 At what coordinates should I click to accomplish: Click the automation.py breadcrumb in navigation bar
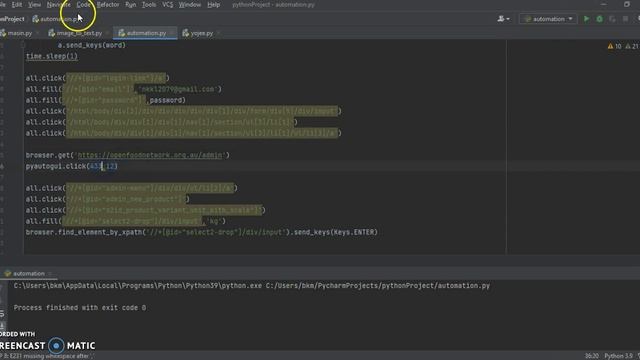click(55, 19)
